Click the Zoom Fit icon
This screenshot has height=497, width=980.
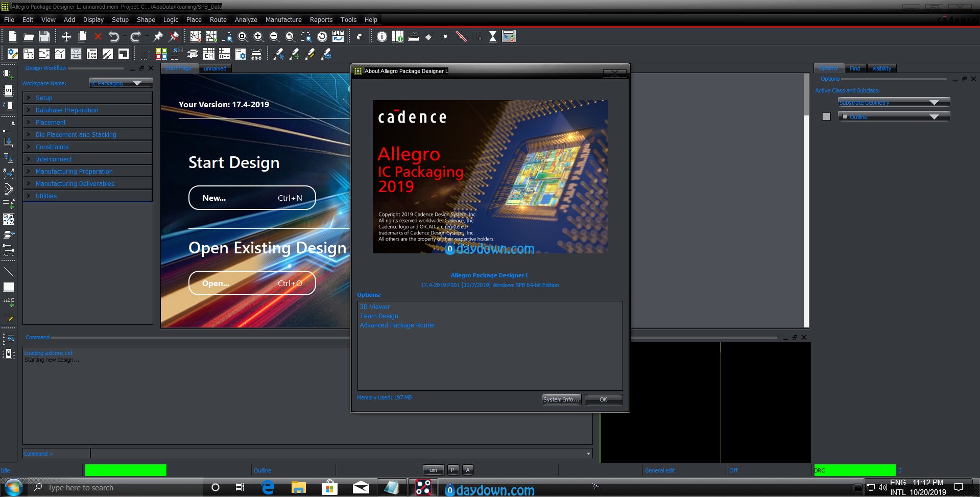pyautogui.click(x=243, y=36)
